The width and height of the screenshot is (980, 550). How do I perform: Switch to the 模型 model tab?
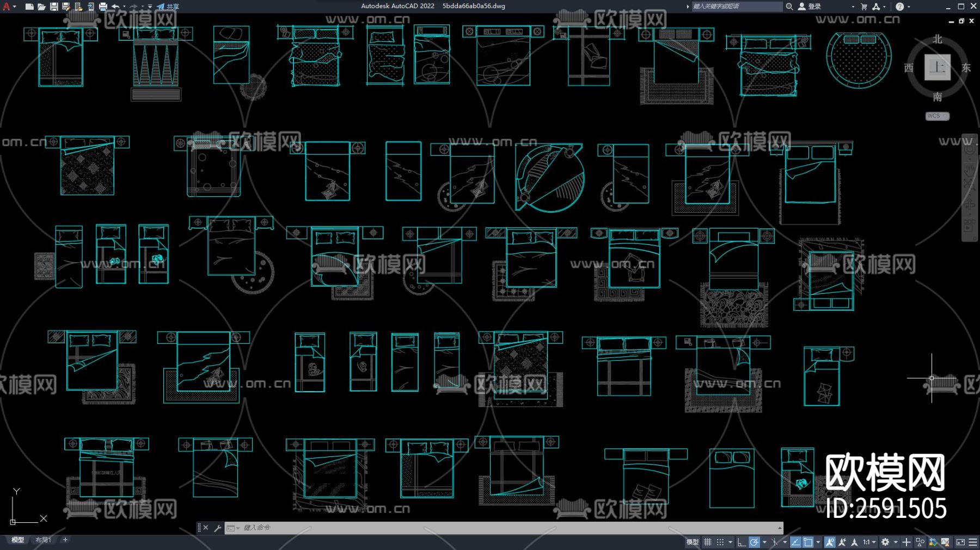point(18,540)
